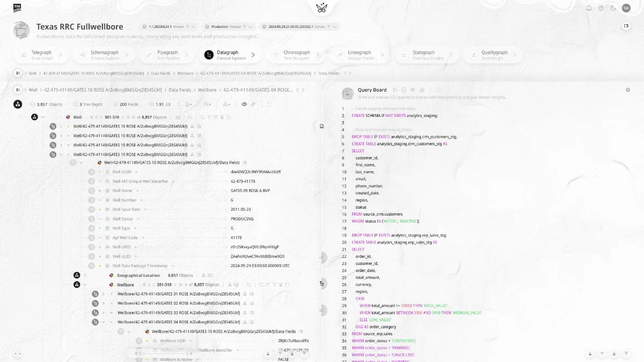Open the hierarchy dropdown in Datagraph toolbar
644x362 pixels.
[226, 104]
